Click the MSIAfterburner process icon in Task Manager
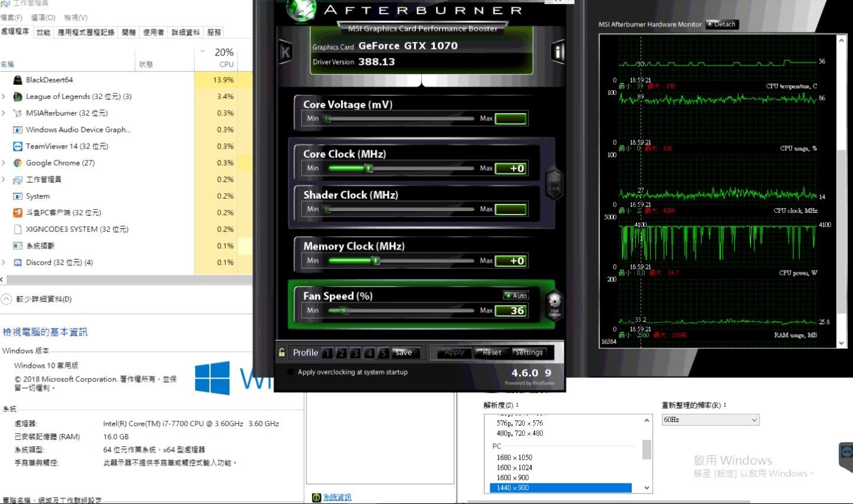The width and height of the screenshot is (853, 504). pyautogui.click(x=18, y=113)
